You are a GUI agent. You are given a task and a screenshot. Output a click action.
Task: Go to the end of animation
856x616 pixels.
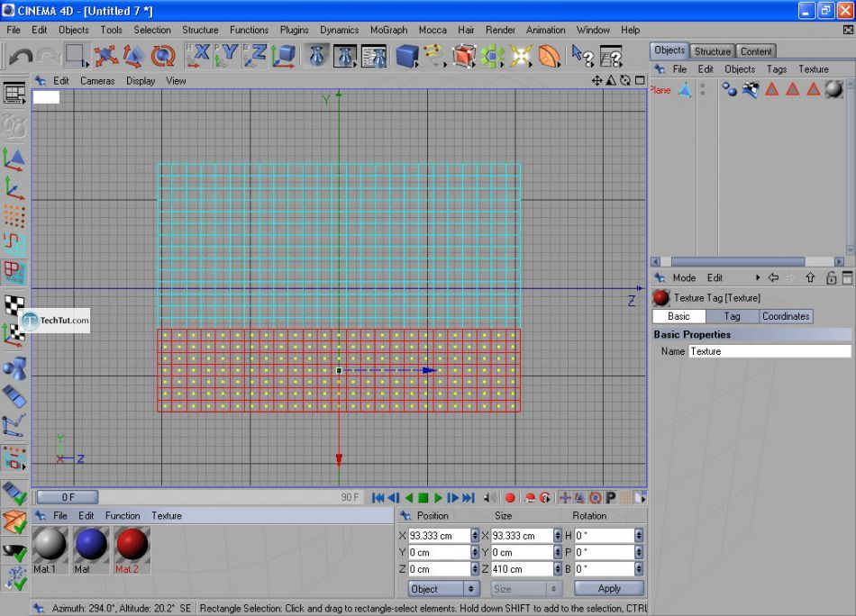tap(469, 498)
